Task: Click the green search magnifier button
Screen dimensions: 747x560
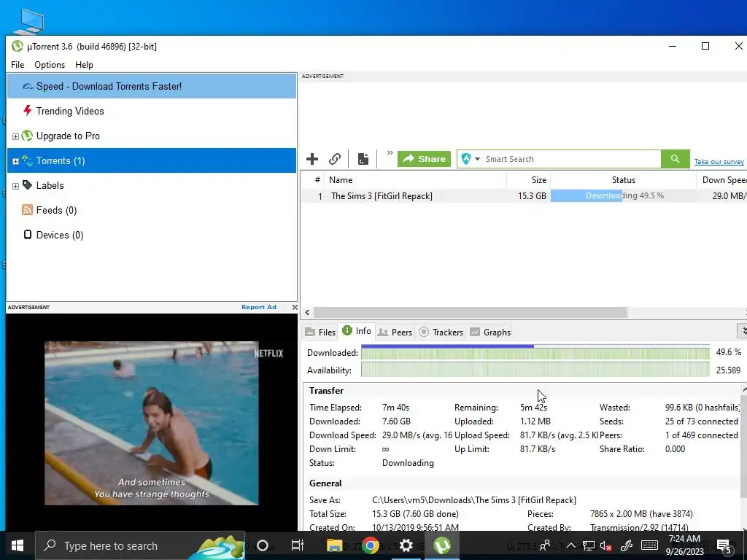Action: tap(675, 159)
